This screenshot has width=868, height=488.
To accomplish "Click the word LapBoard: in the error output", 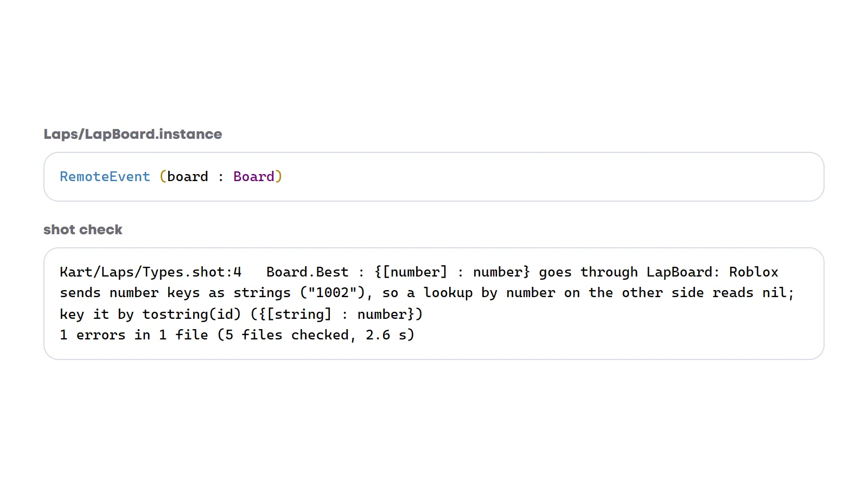I will pos(684,272).
